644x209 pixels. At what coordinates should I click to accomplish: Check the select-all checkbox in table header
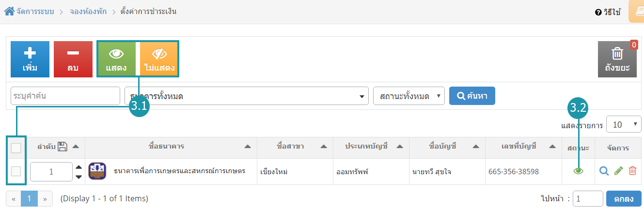point(16,148)
